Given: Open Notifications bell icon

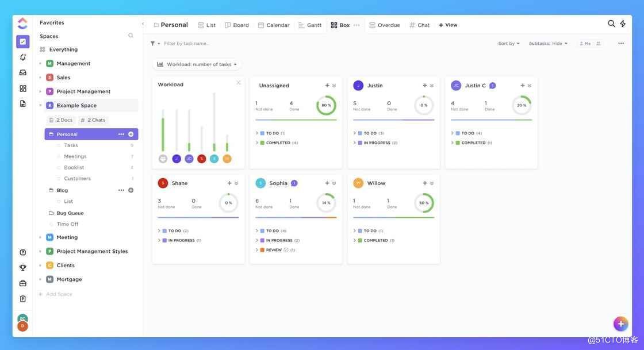Looking at the screenshot, I should (22, 57).
